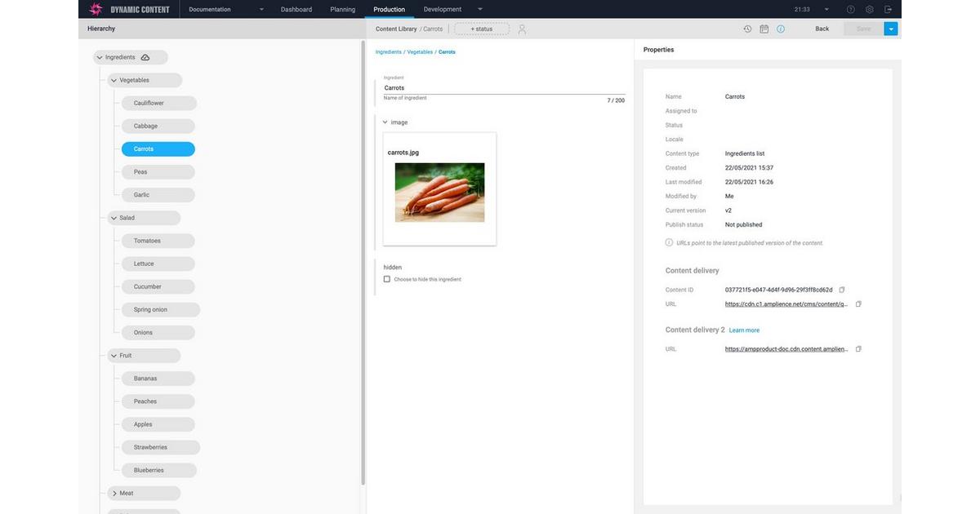Select the Cauliflower node

[158, 104]
